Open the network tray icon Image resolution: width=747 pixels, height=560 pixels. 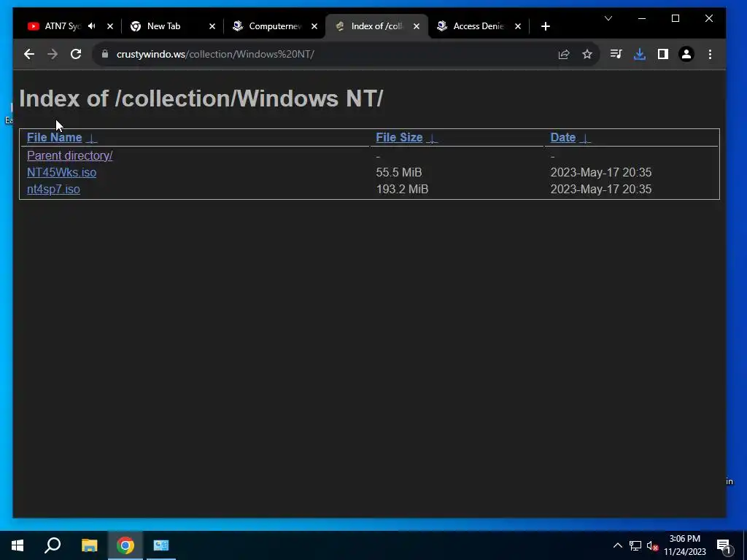(635, 545)
